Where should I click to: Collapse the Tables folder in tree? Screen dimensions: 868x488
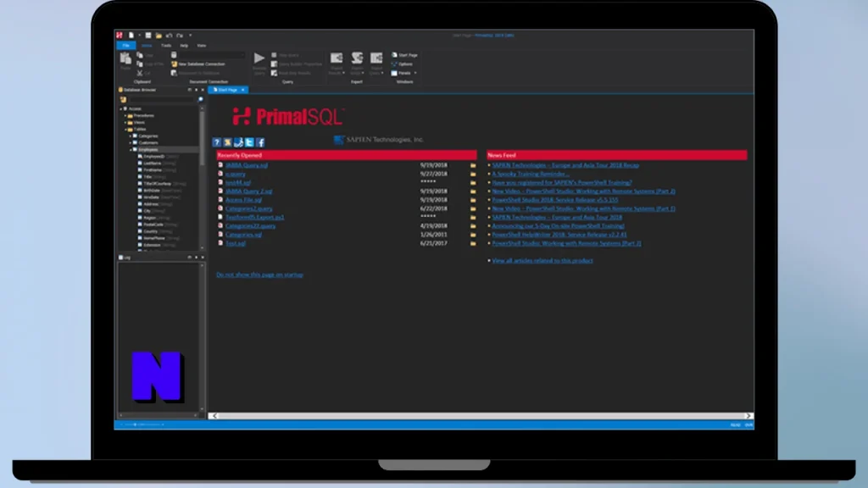pos(125,129)
